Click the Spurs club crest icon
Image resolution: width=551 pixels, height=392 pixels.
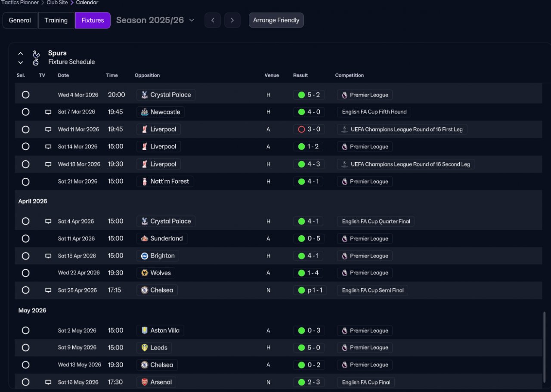pyautogui.click(x=36, y=58)
